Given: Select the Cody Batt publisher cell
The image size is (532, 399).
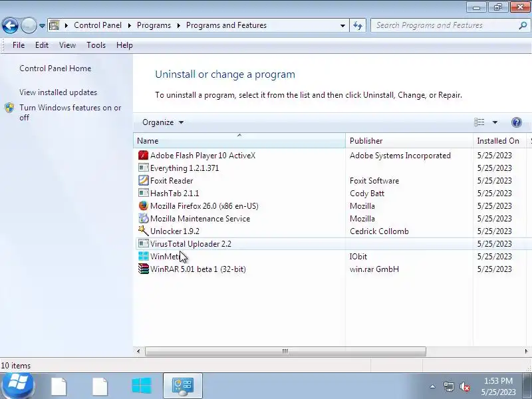Looking at the screenshot, I should click(367, 194).
